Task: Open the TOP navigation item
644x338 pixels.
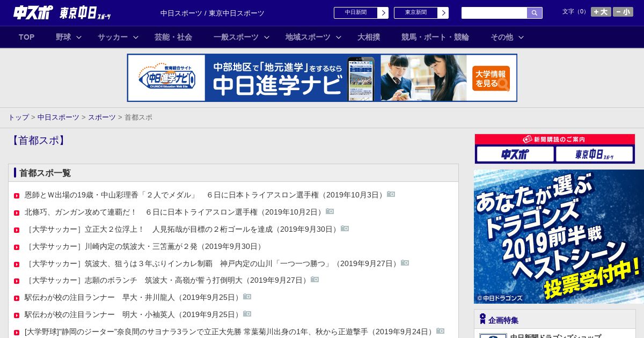Action: coord(27,37)
